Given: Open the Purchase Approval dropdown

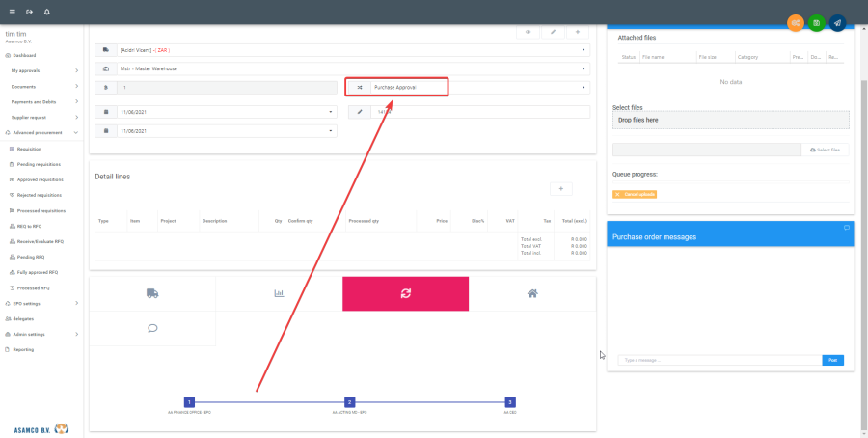Looking at the screenshot, I should (583, 88).
